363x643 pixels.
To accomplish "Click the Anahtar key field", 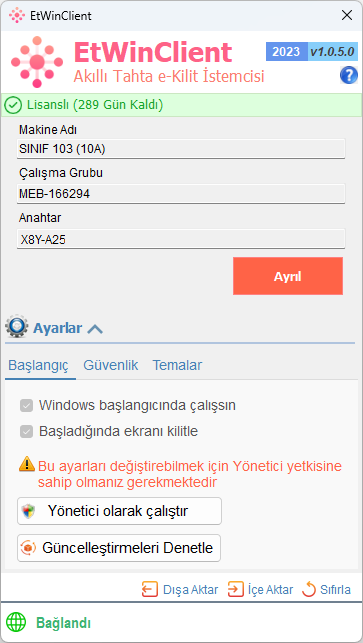I will click(181, 239).
